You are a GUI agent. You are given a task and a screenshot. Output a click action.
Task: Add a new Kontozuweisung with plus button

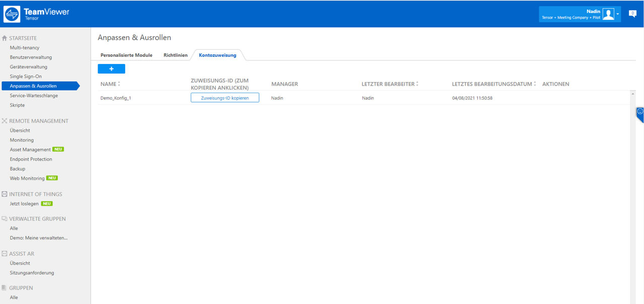click(x=111, y=69)
